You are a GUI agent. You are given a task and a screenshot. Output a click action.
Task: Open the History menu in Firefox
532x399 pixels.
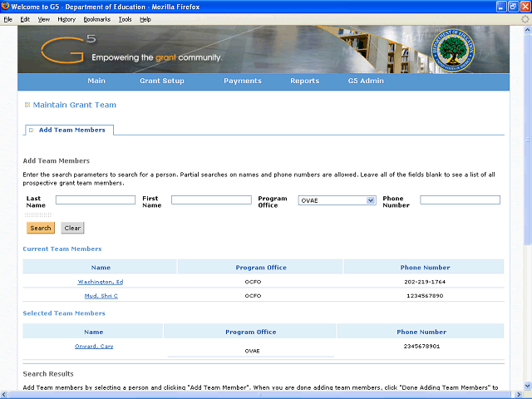66,19
